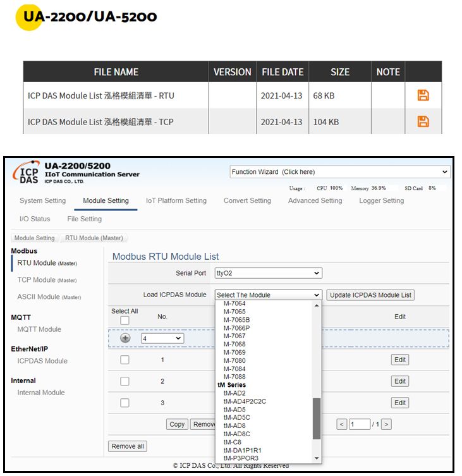Select tM-P3POR3 from the module list
462x476 pixels.
pyautogui.click(x=241, y=458)
